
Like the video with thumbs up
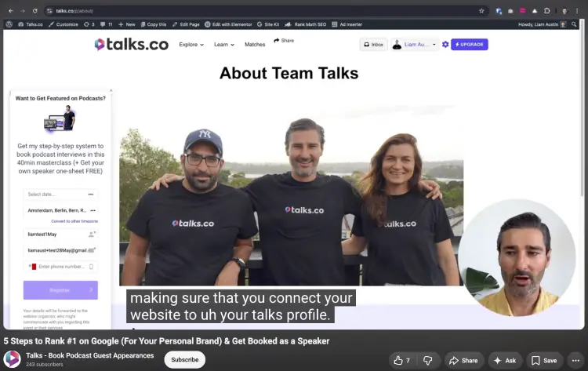tap(402, 361)
